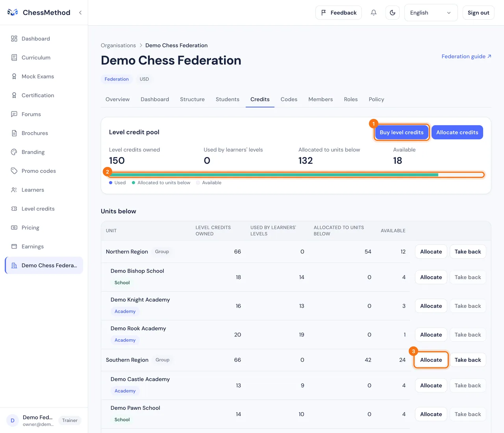Switch to the Codes tab
Viewport: 504px width, 433px height.
tap(289, 99)
